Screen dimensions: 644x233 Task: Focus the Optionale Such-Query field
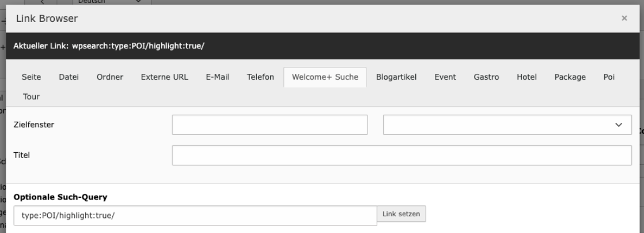(x=195, y=216)
